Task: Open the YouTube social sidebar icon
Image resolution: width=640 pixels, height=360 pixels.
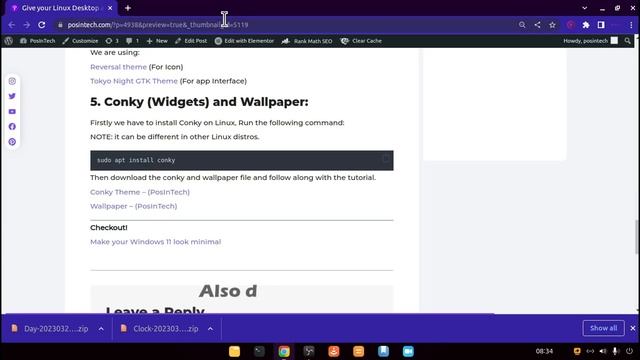Action: tap(12, 111)
